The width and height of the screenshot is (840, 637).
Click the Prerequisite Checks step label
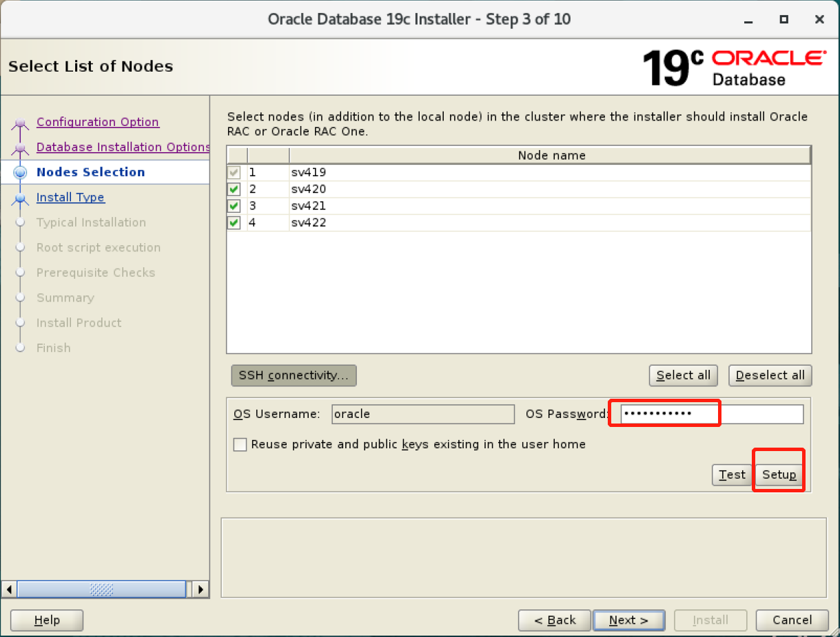[96, 273]
